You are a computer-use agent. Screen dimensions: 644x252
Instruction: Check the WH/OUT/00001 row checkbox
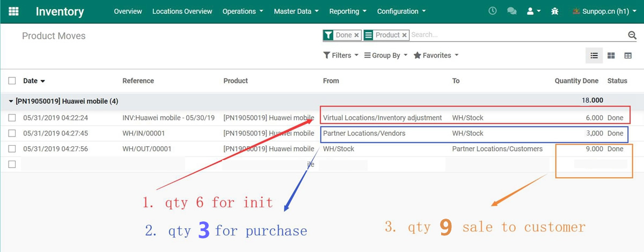pos(12,149)
